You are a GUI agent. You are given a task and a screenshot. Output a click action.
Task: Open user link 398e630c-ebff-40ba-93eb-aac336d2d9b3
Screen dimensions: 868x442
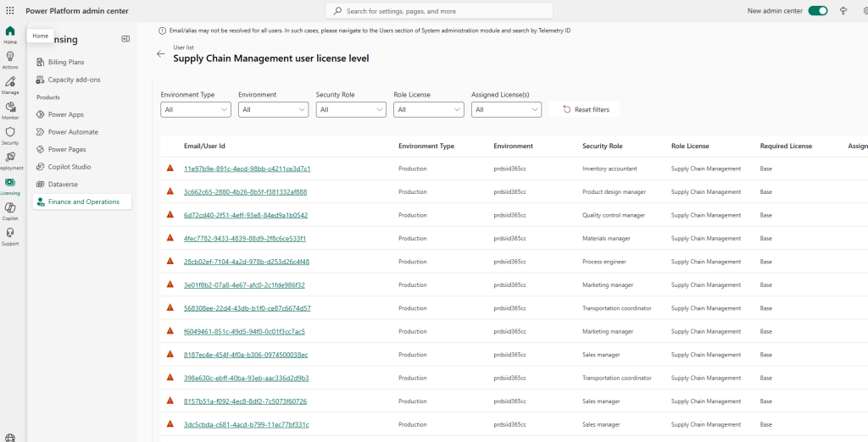tap(247, 378)
